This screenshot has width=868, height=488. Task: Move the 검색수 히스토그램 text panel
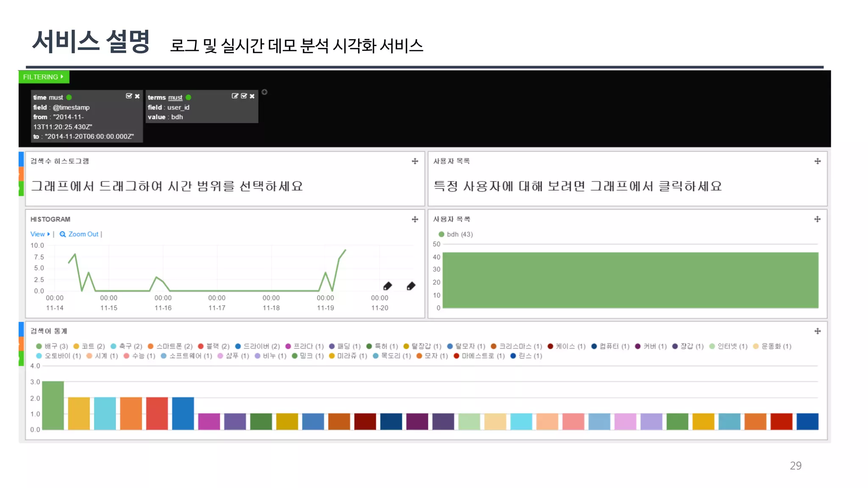pos(415,161)
